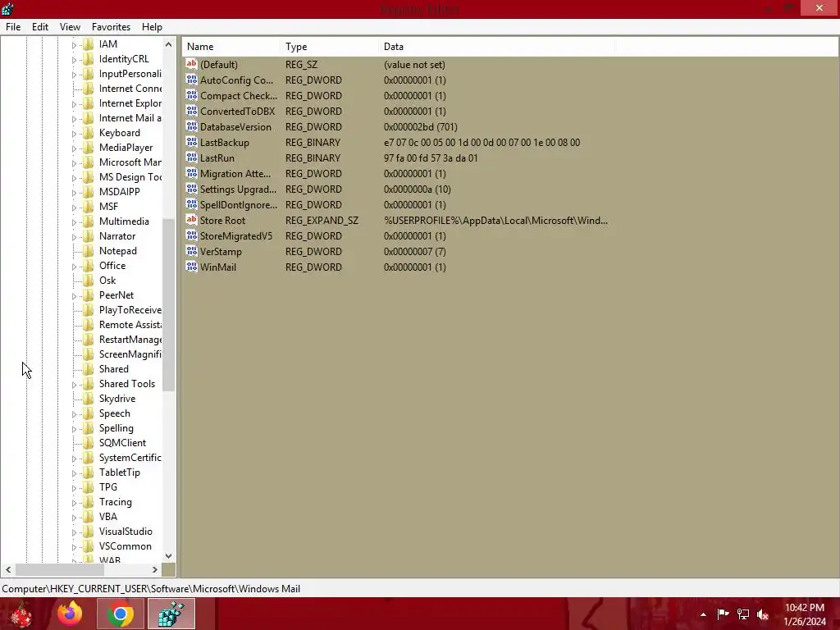Click the muted volume tray icon
Viewport: 840px width, 630px height.
763,614
